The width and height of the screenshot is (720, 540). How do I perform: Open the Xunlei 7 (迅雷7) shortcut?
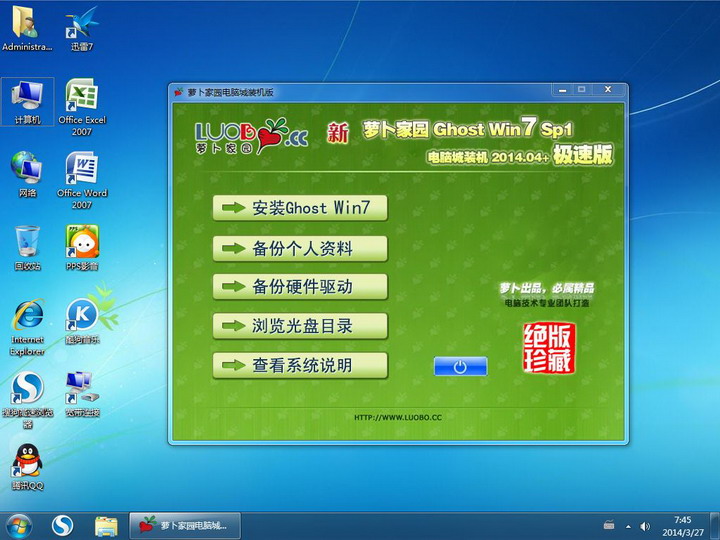[x=82, y=27]
